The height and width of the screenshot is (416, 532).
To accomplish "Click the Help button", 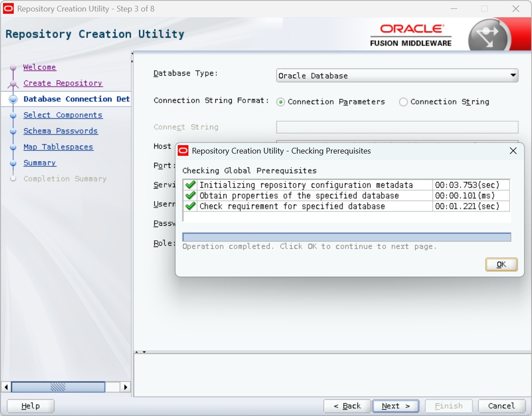I will pos(31,406).
